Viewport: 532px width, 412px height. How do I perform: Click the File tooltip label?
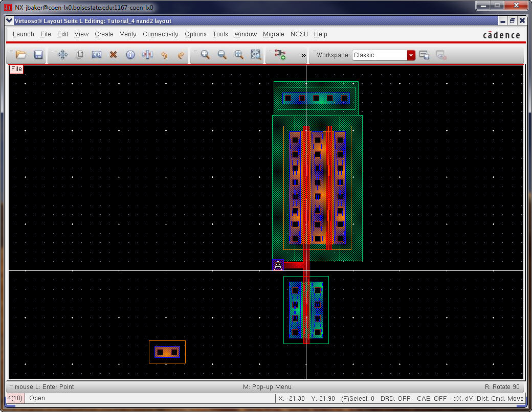tap(16, 69)
